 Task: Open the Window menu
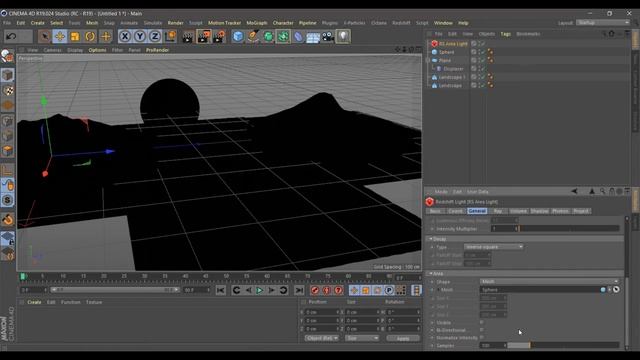[x=443, y=23]
